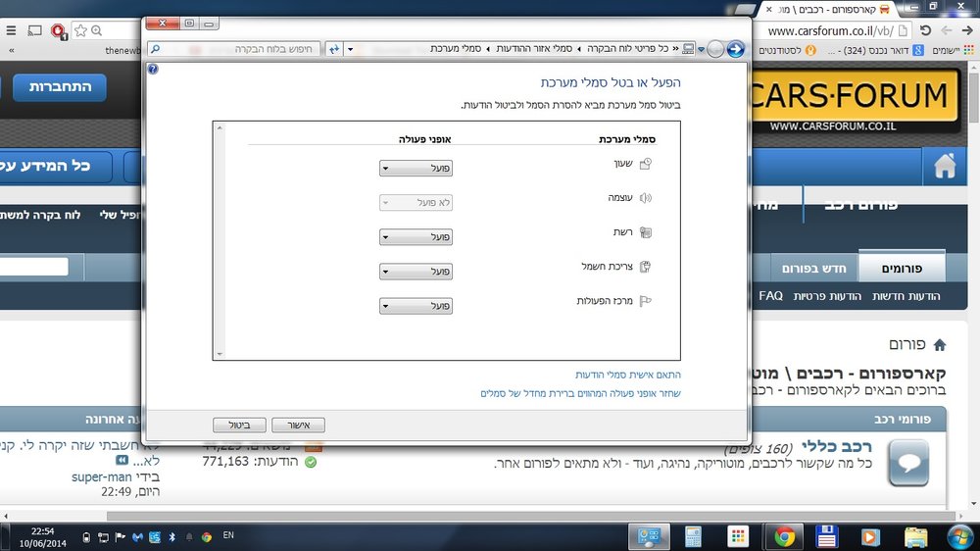Expand the address bar history arrow
Screen dimensions: 980x551
point(350,49)
